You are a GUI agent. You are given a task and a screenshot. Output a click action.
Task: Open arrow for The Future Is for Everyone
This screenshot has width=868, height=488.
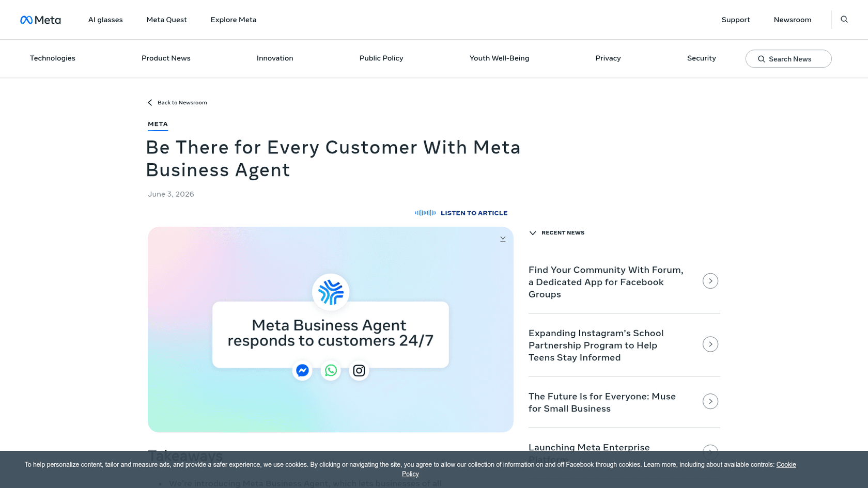pyautogui.click(x=710, y=401)
